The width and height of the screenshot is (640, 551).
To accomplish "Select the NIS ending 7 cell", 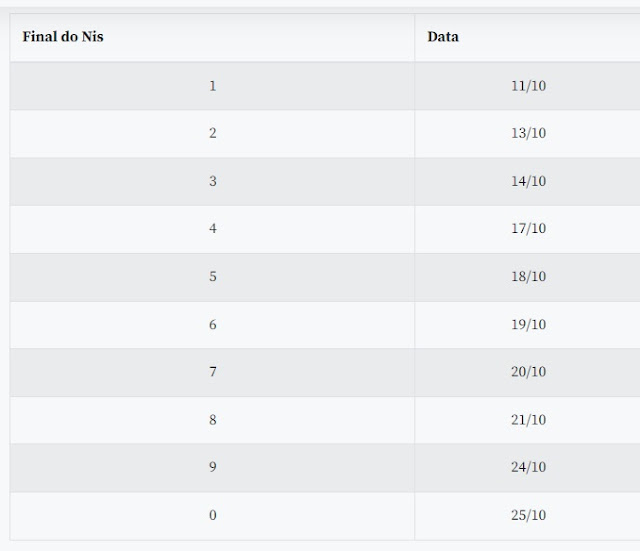I will [212, 372].
